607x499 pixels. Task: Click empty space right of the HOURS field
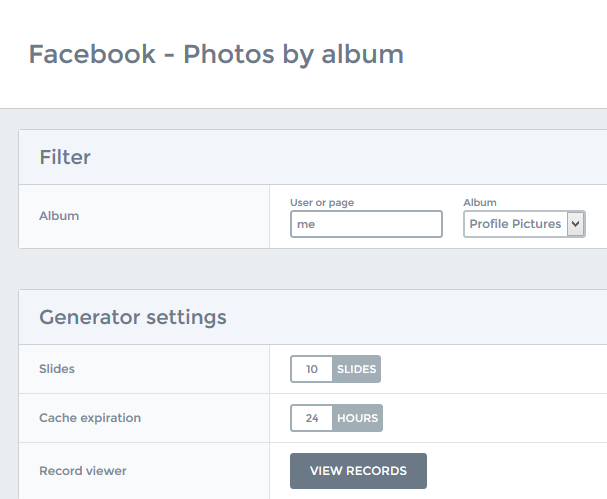pyautogui.click(x=494, y=418)
